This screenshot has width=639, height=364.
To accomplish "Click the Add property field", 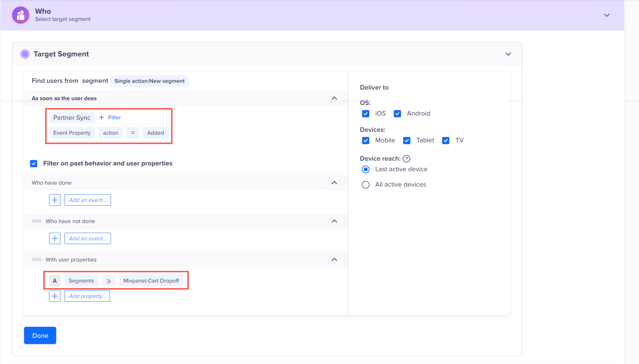I will pos(87,296).
